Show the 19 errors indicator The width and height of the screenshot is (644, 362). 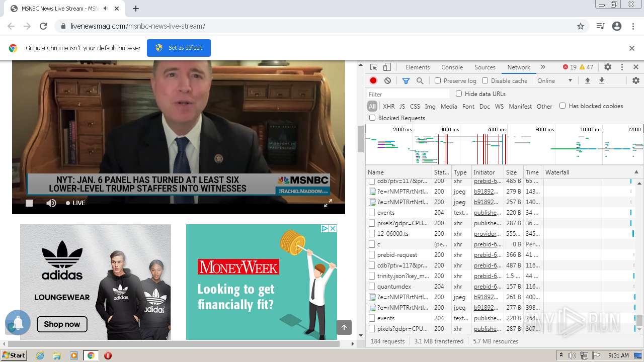tap(570, 67)
